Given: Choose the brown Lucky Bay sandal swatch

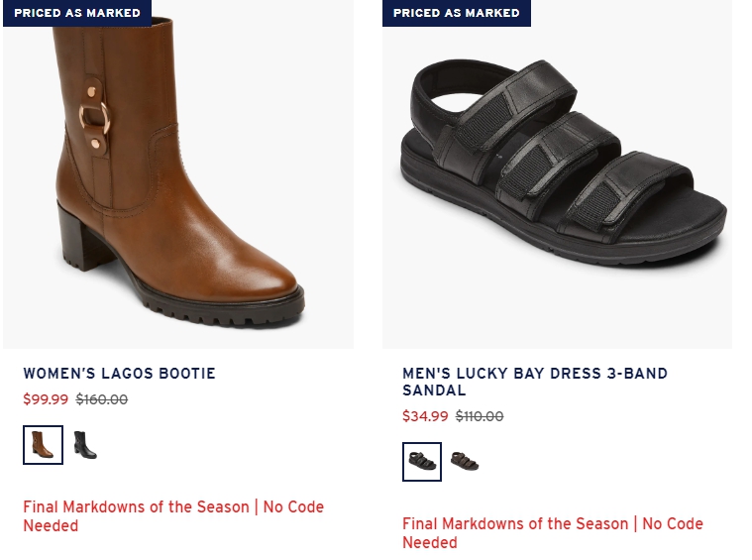Looking at the screenshot, I should (465, 462).
